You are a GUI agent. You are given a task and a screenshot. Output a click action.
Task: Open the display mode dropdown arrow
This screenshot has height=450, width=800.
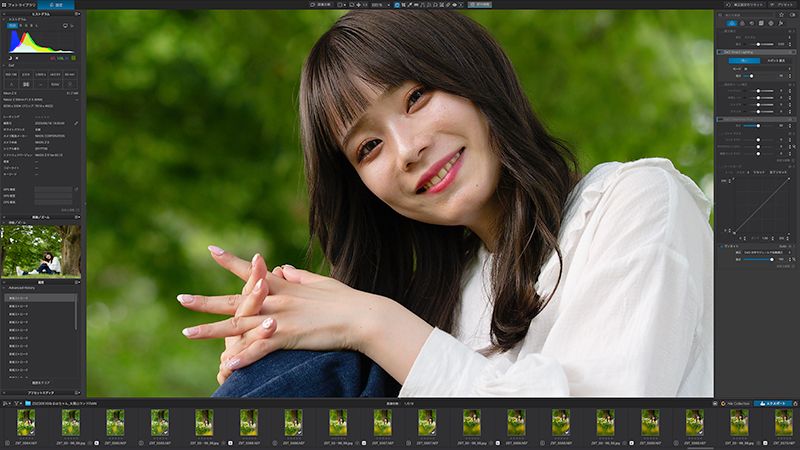coord(345,5)
